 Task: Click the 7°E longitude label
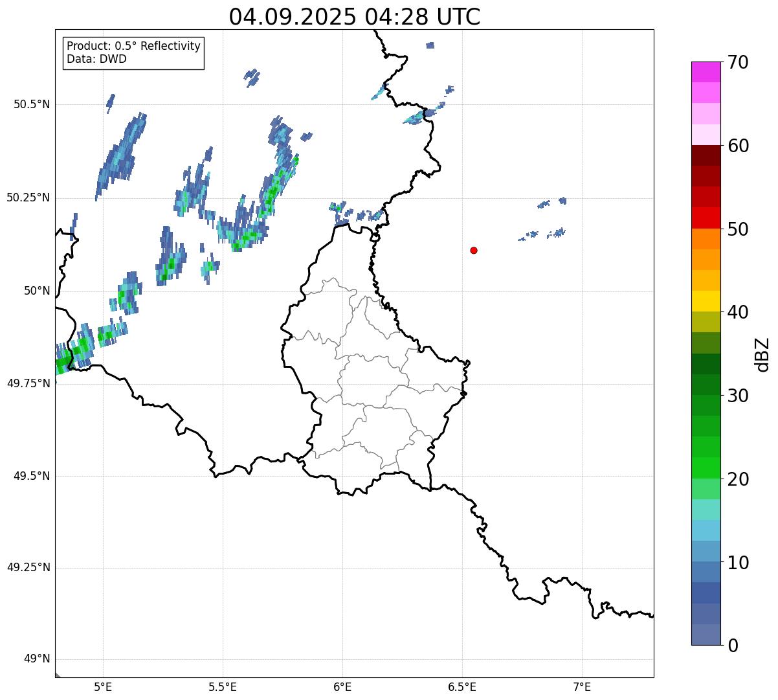(x=582, y=686)
